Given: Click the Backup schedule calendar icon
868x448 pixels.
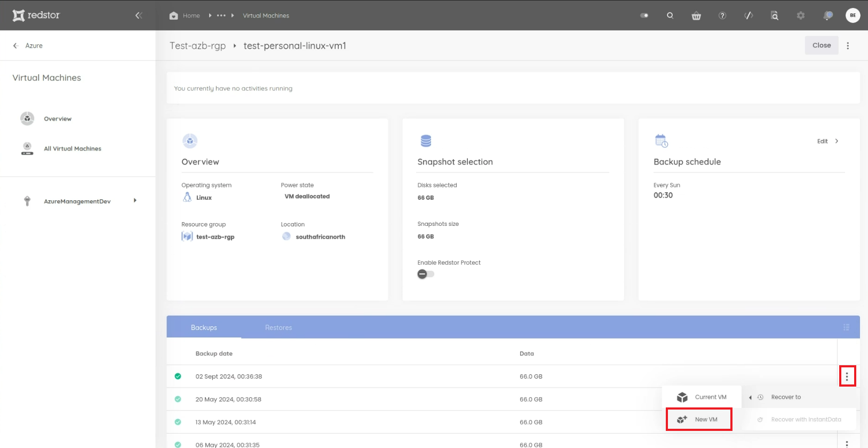Looking at the screenshot, I should [x=662, y=141].
